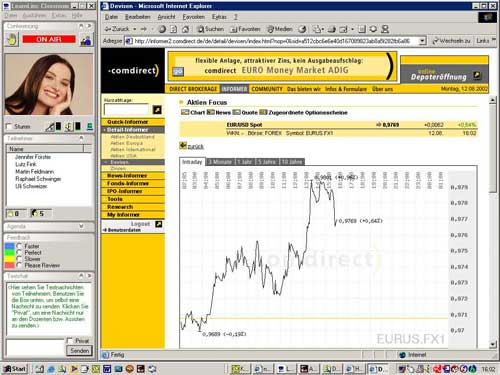This screenshot has height=375, width=500.
Task: Toggle the Stumm checkbox
Action: pos(9,127)
